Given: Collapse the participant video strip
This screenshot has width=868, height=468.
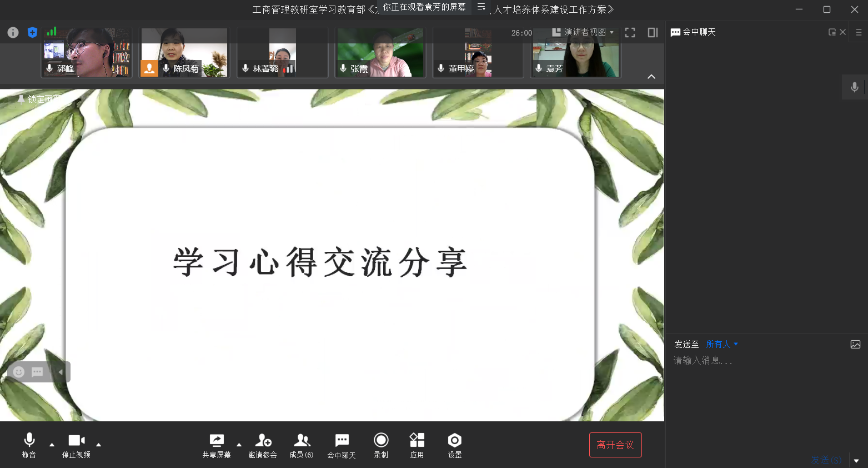Looking at the screenshot, I should [651, 77].
